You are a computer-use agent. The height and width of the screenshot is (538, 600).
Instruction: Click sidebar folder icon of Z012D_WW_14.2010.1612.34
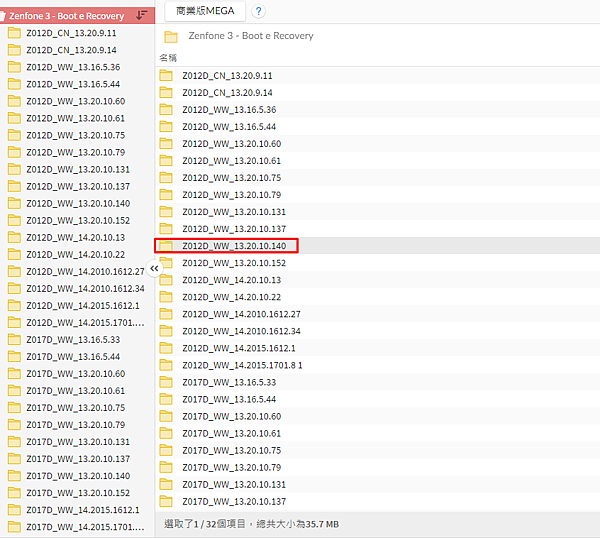pyautogui.click(x=14, y=288)
